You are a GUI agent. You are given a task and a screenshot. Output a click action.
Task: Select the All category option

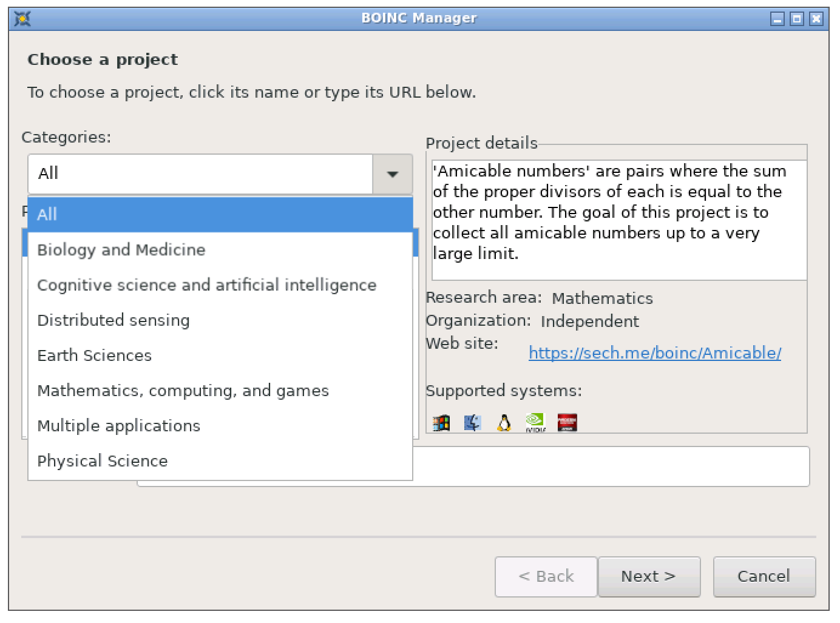coord(220,214)
